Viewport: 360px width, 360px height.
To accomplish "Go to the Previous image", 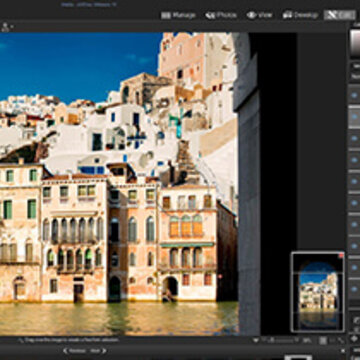I will [x=74, y=351].
